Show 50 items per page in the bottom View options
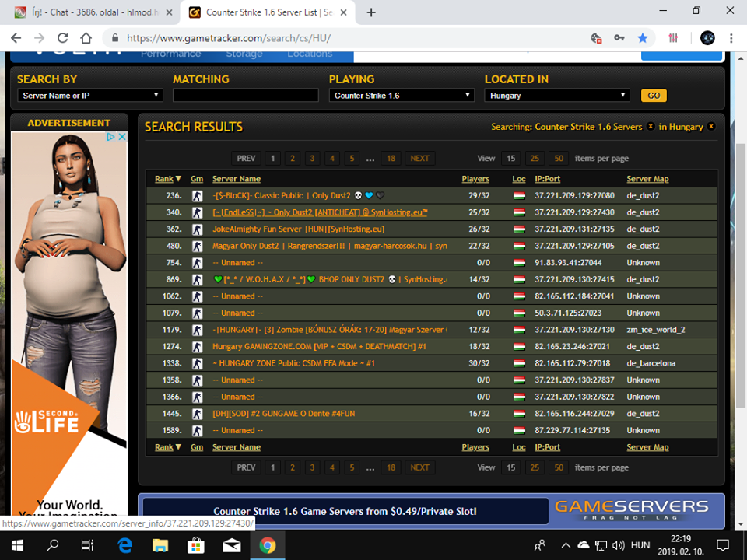The height and width of the screenshot is (560, 747). 559,467
